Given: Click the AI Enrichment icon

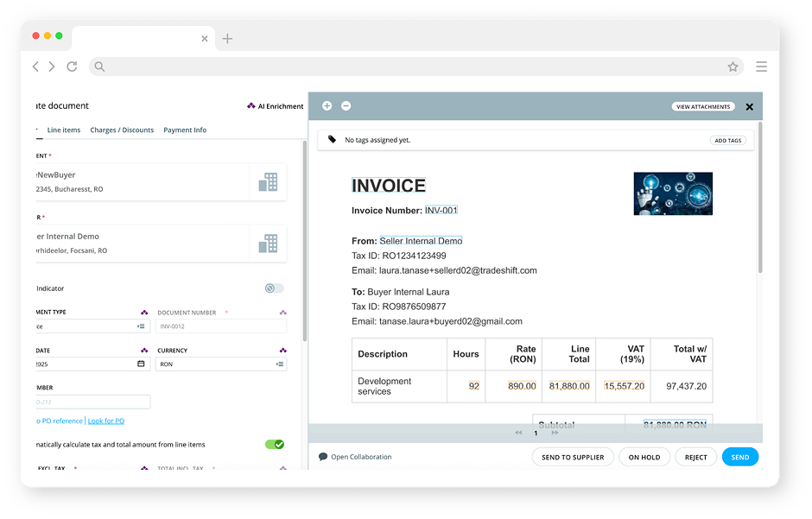Looking at the screenshot, I should click(251, 106).
